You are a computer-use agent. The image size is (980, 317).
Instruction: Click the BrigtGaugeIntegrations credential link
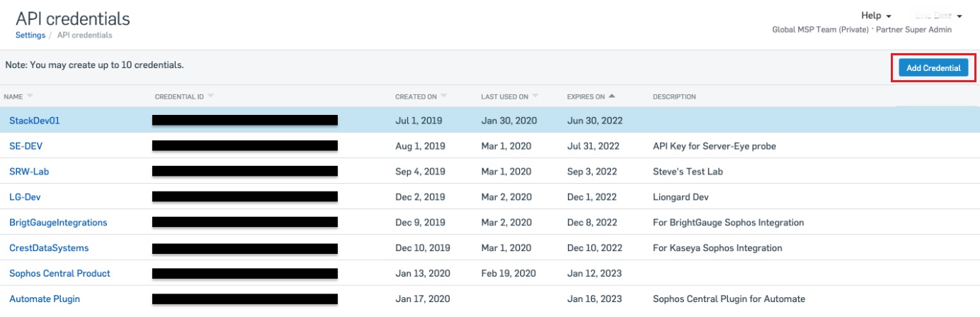58,223
